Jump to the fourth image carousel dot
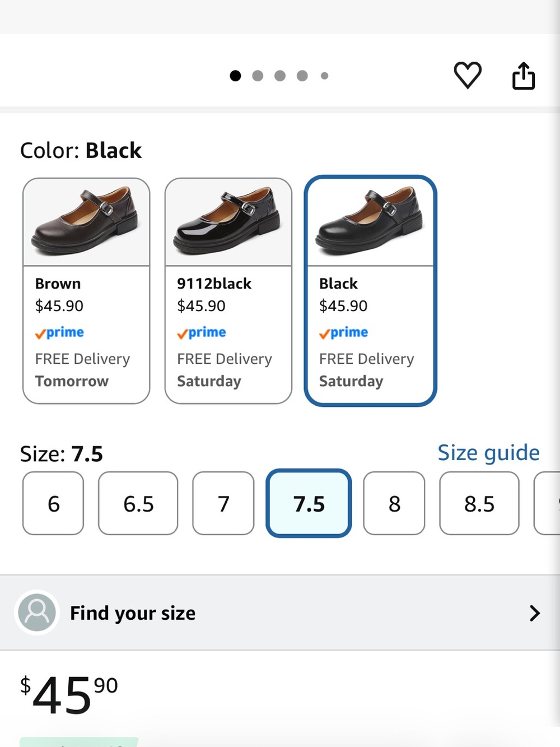 (302, 76)
